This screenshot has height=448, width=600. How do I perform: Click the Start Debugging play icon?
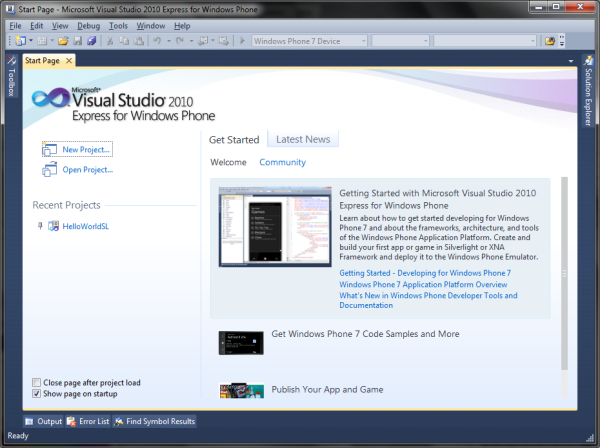pyautogui.click(x=242, y=41)
